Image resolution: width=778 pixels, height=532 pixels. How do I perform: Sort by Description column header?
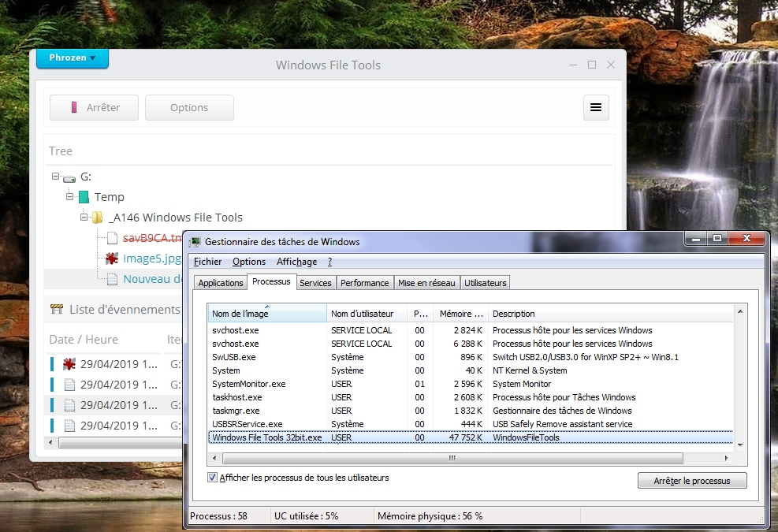(x=611, y=314)
